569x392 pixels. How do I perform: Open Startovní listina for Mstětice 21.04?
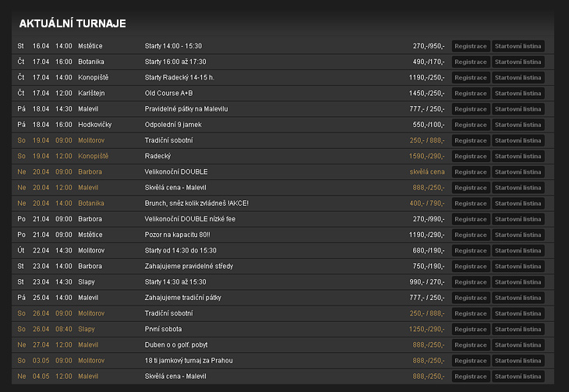[x=518, y=235]
